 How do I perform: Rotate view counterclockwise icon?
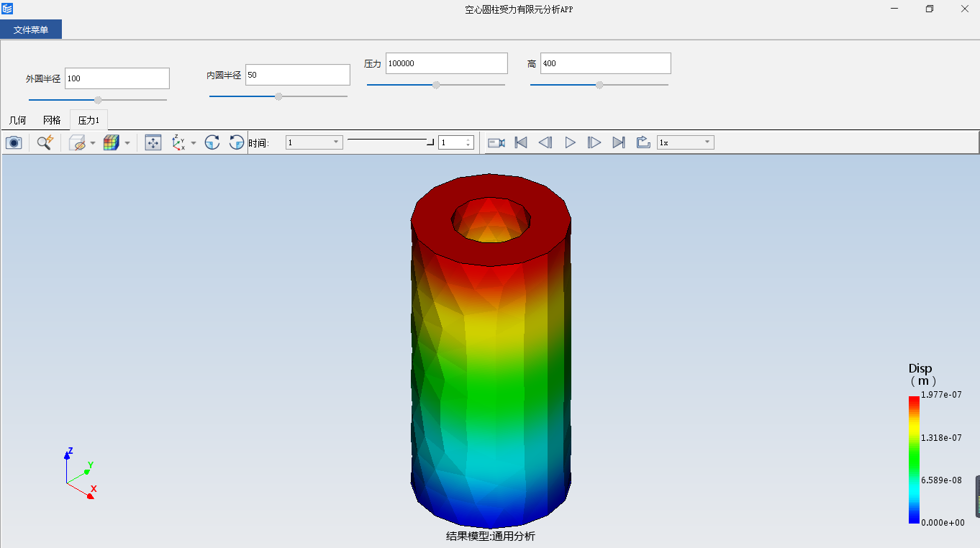[x=237, y=142]
